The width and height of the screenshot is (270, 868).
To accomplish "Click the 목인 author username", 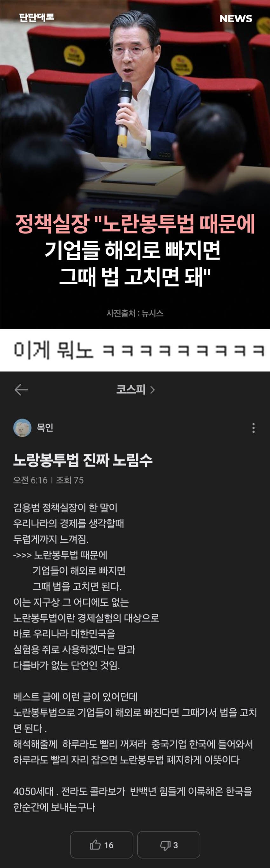I will pos(45,427).
